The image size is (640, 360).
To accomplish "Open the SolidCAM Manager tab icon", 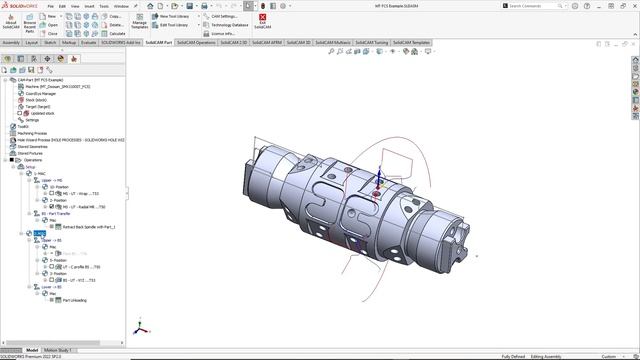I will point(74,59).
